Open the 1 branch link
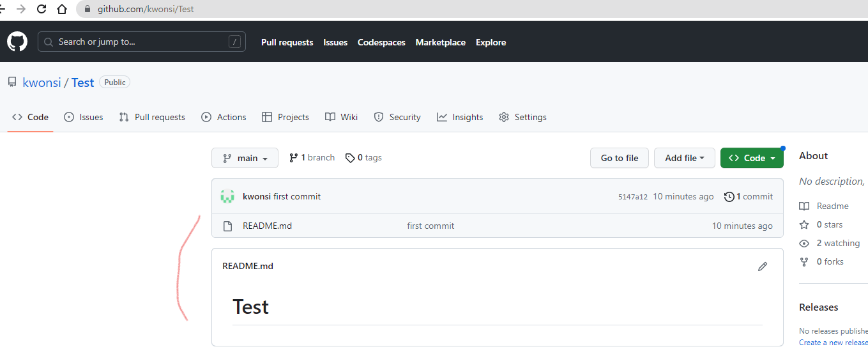The width and height of the screenshot is (868, 349). [312, 158]
